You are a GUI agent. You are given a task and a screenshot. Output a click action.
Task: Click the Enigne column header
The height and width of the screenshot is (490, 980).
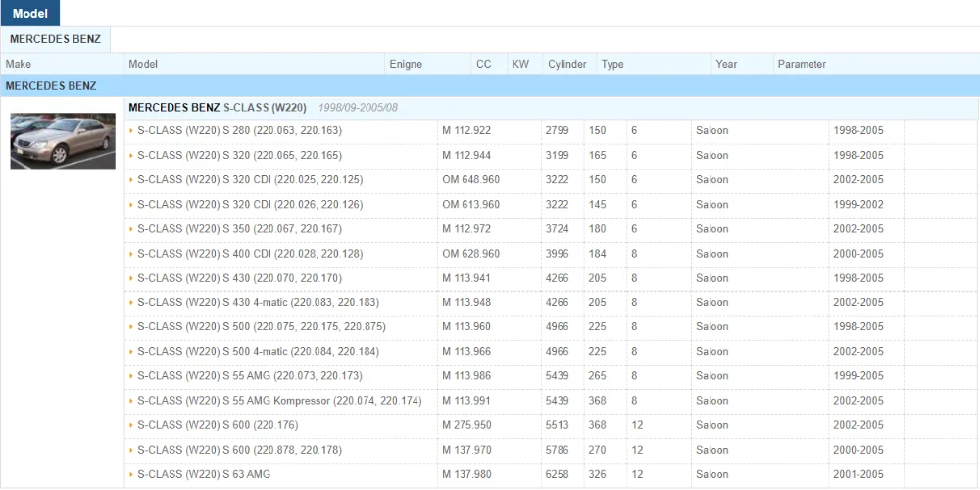point(406,64)
